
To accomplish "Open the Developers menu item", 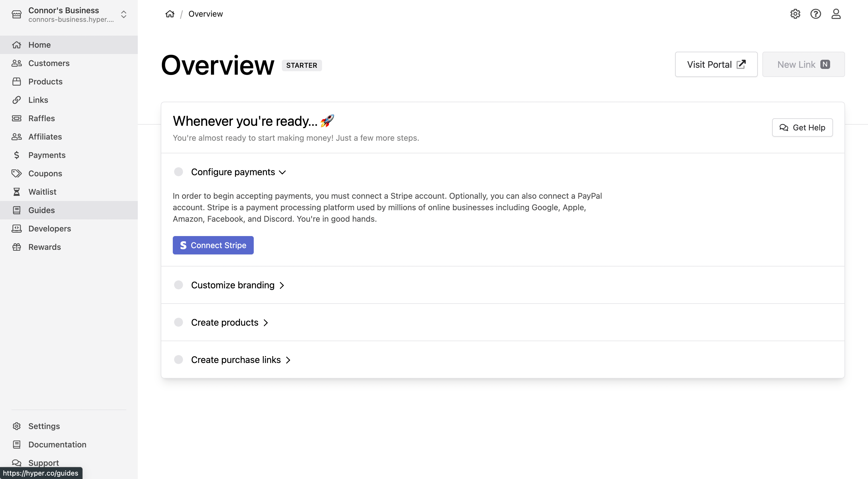I will click(50, 229).
